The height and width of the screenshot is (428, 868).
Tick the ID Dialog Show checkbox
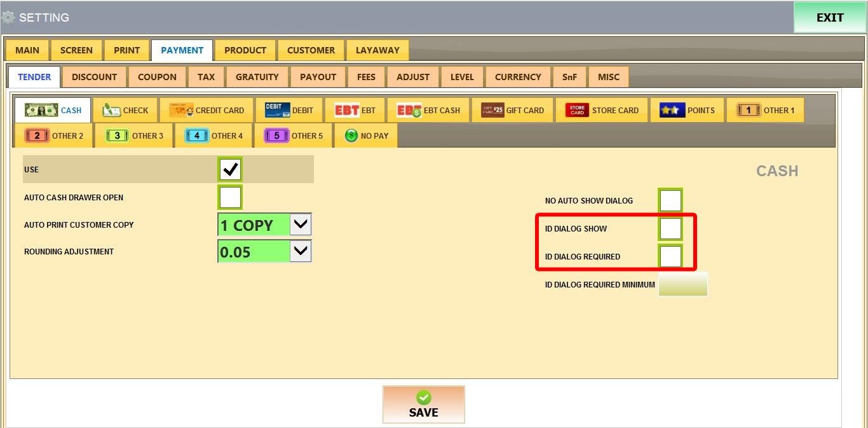click(670, 228)
